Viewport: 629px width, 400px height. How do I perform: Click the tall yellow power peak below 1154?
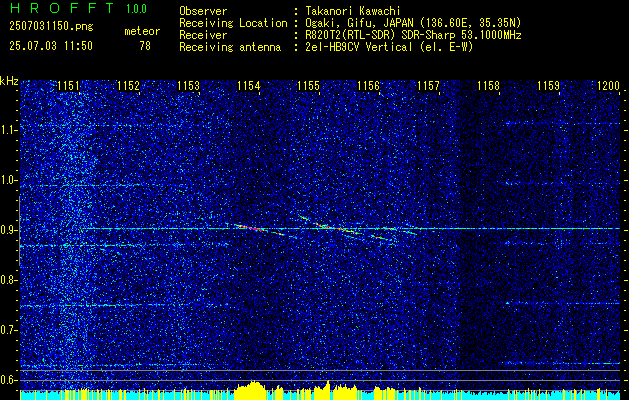[252, 390]
